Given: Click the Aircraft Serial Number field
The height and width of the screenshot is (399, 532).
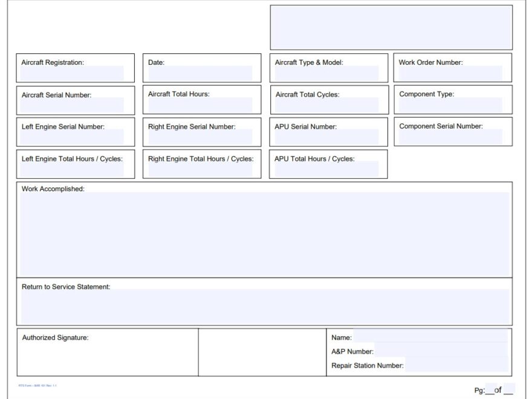Looking at the screenshot, I should (x=72, y=105).
